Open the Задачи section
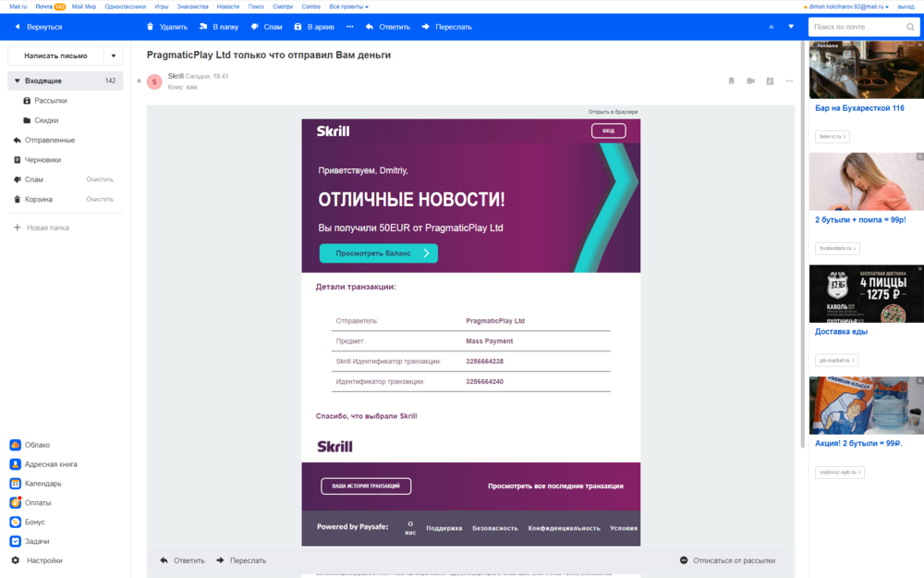Image resolution: width=924 pixels, height=578 pixels. [30, 541]
